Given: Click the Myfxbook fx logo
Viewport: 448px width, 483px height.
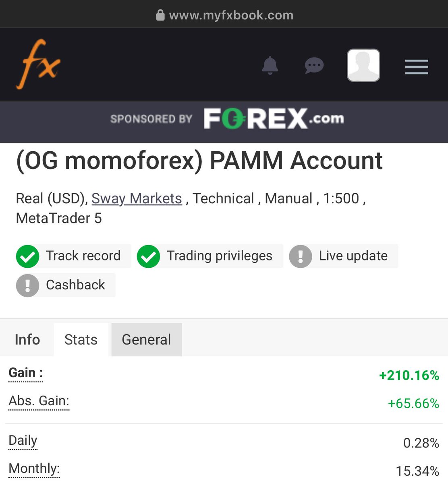Looking at the screenshot, I should [38, 64].
